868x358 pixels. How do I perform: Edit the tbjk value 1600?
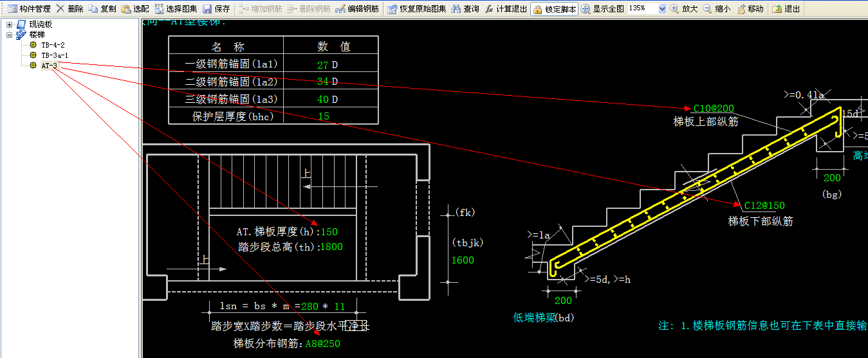(463, 260)
